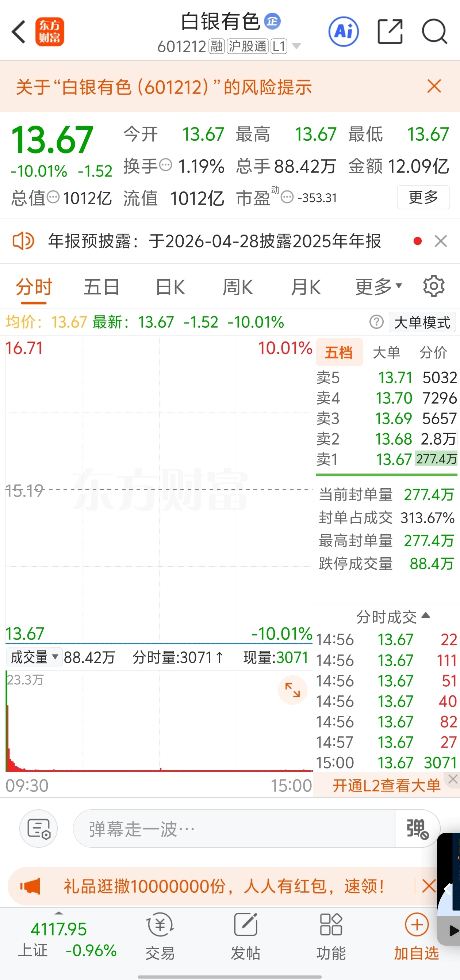Switch to the 五日 tab
The height and width of the screenshot is (980, 460).
coord(101,286)
